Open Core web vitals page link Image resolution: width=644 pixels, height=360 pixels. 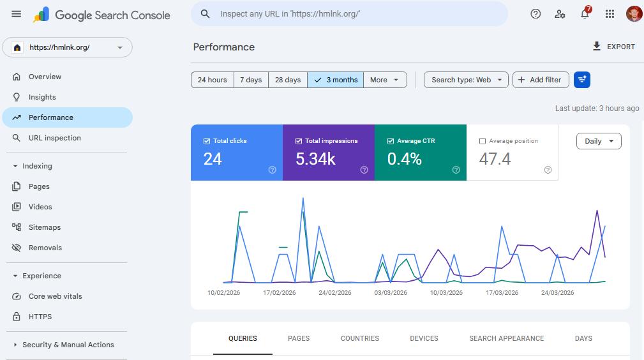[56, 296]
